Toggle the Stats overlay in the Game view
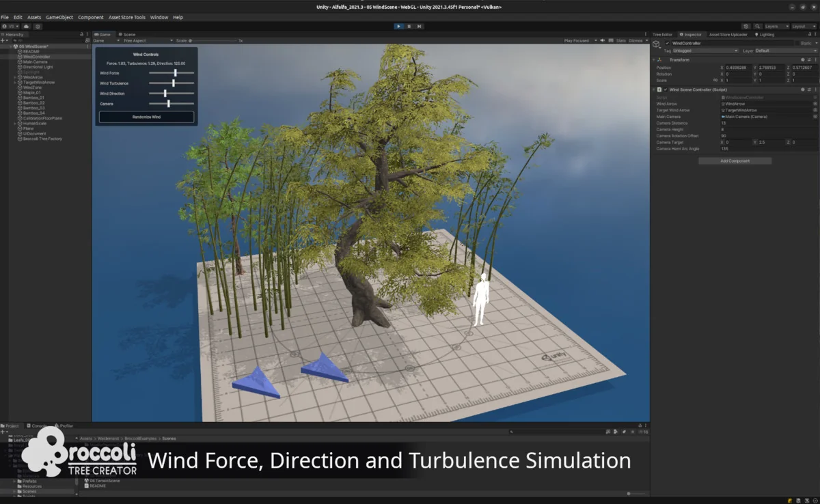This screenshot has height=504, width=820. tap(620, 40)
